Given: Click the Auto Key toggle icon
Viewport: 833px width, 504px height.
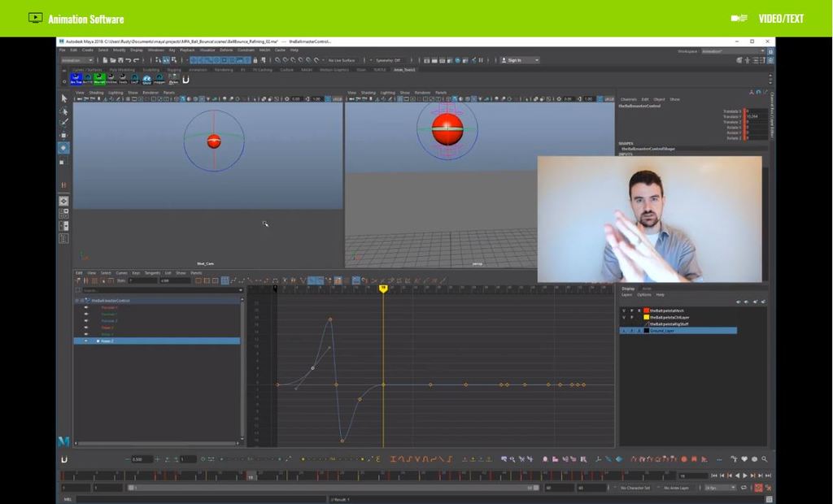Looking at the screenshot, I should point(758,488).
